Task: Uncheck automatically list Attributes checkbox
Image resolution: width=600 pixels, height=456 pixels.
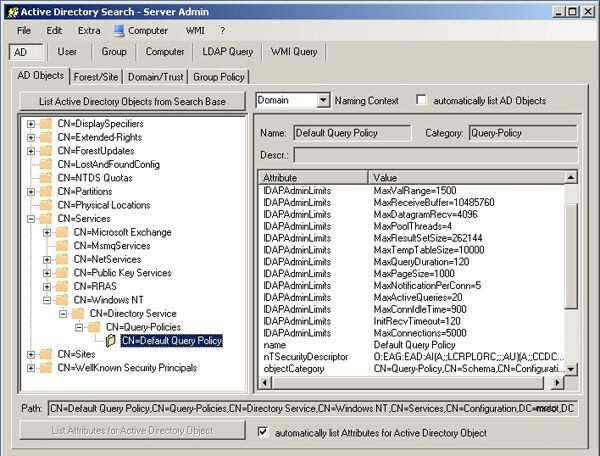Action: click(x=263, y=432)
